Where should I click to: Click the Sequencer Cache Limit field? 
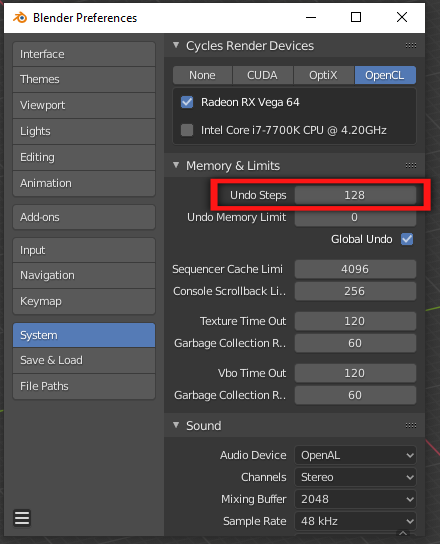[355, 269]
